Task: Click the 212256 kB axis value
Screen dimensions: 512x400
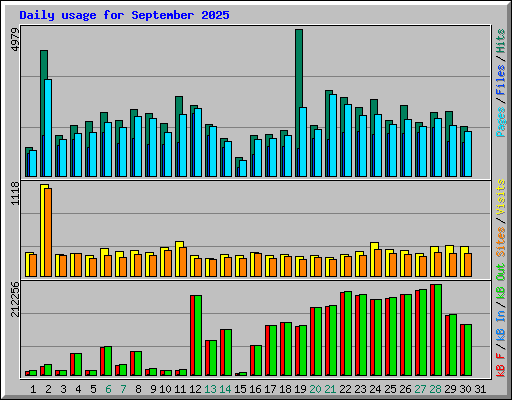Action: (15, 299)
